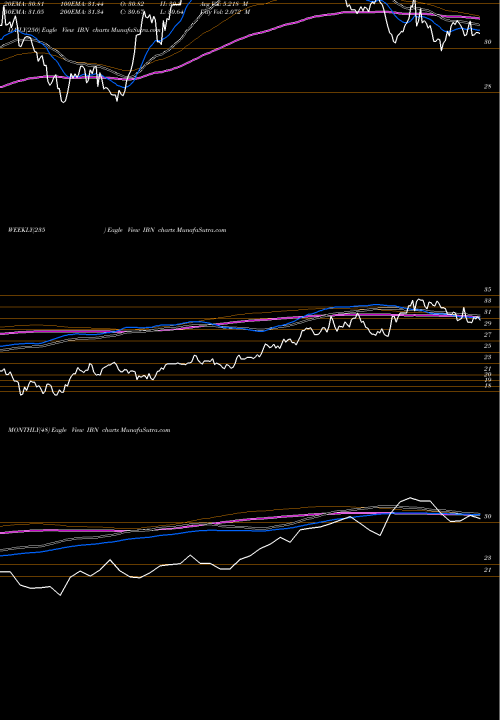Click the DAILY Eagle View IBN chart title
Image resolution: width=500 pixels, height=720 pixels.
point(85,30)
